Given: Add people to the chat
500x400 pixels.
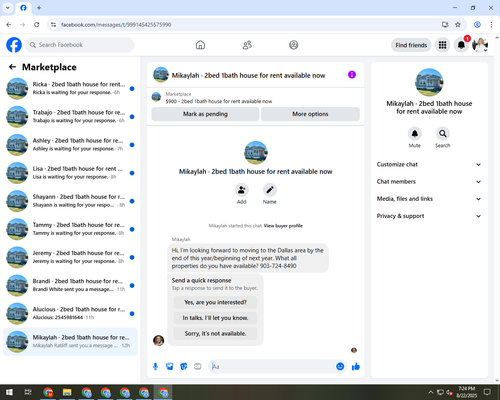Looking at the screenshot, I should click(242, 190).
